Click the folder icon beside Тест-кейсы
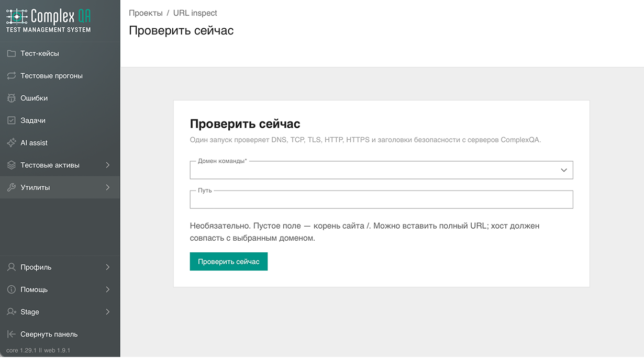This screenshot has width=644, height=358. point(12,53)
